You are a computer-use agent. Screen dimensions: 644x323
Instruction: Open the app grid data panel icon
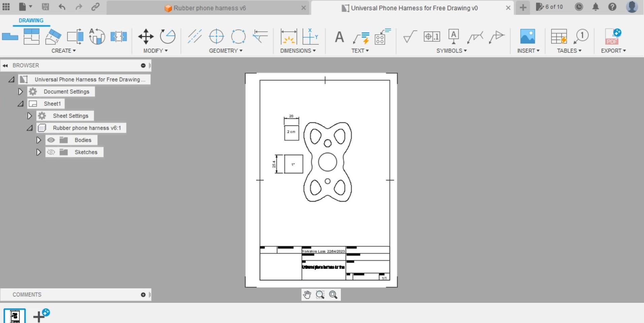pos(6,7)
